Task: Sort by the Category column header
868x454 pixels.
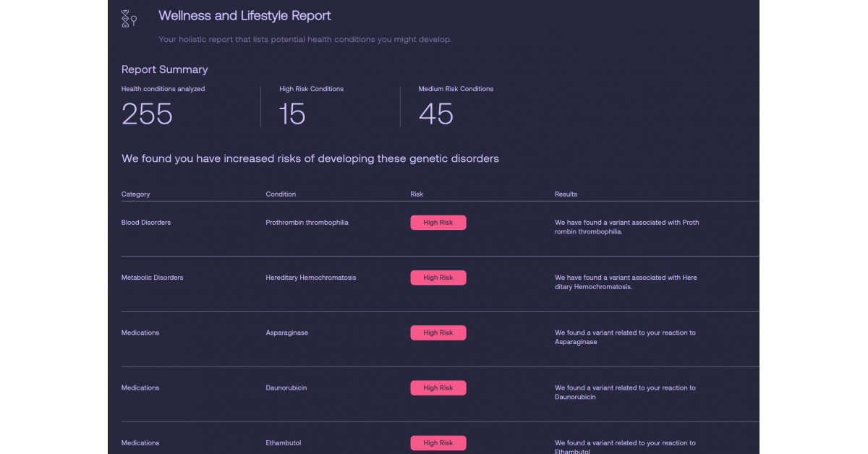Action: click(135, 194)
